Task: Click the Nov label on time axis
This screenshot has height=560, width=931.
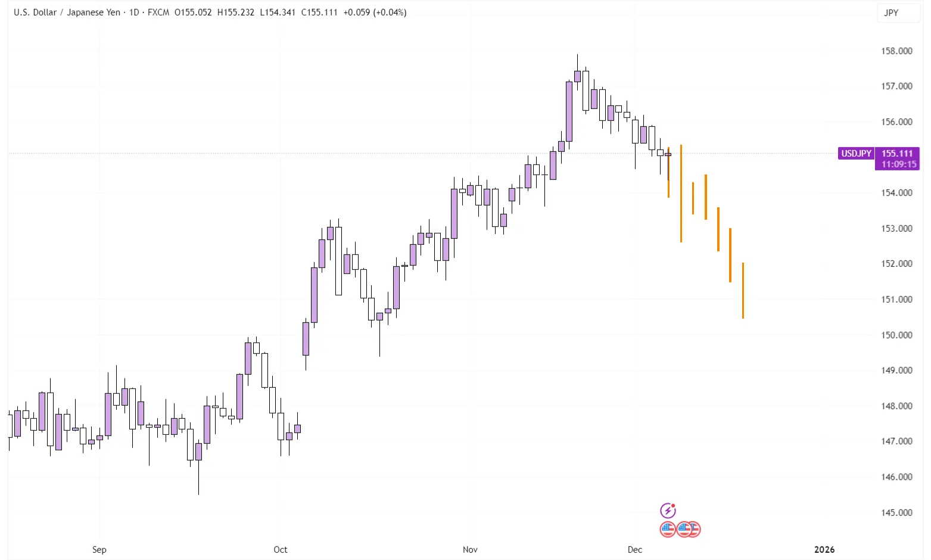Action: point(470,550)
